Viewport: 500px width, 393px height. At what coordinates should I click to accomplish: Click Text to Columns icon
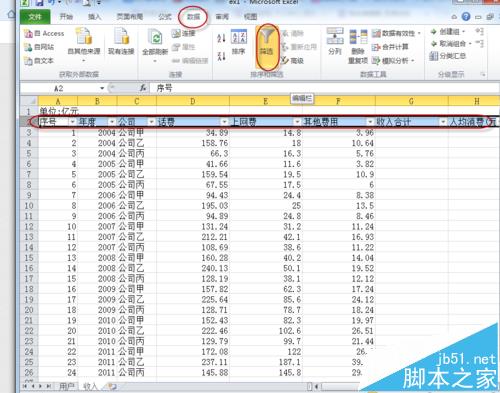[335, 36]
